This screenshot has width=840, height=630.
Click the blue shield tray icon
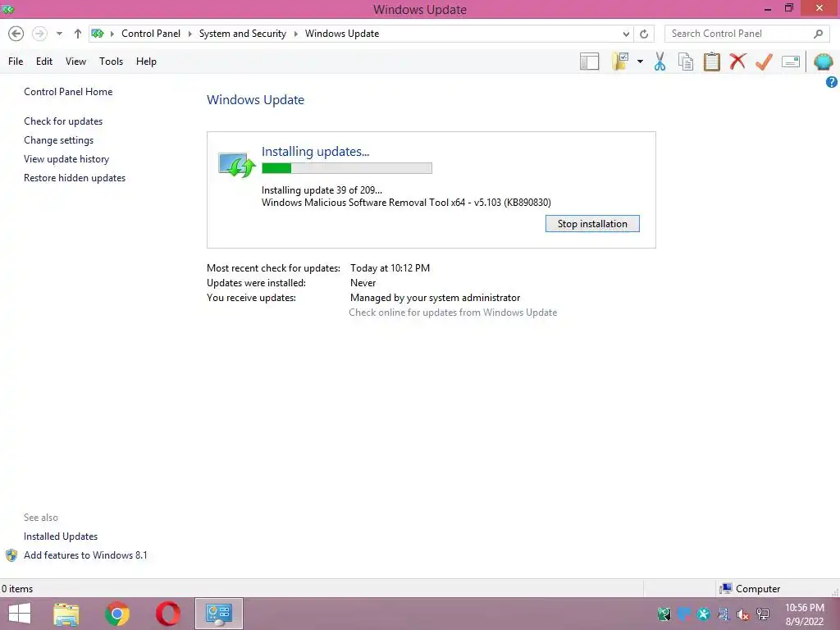[x=684, y=614]
